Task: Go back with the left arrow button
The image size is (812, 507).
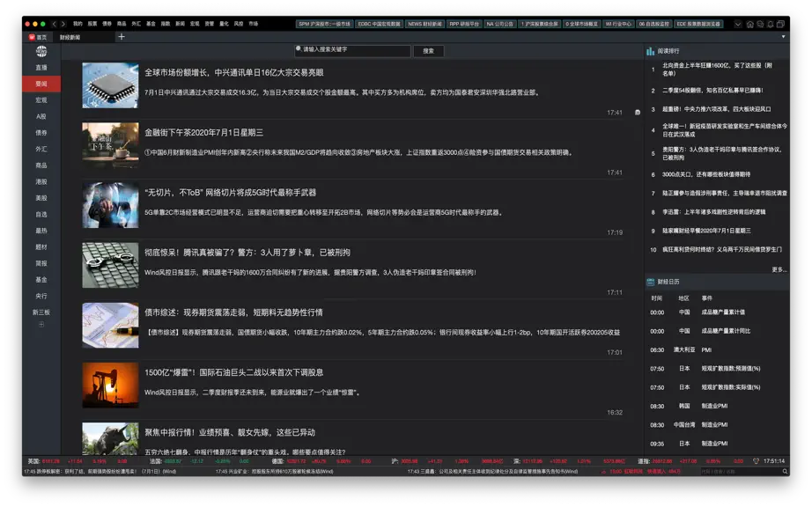Action: [x=54, y=24]
